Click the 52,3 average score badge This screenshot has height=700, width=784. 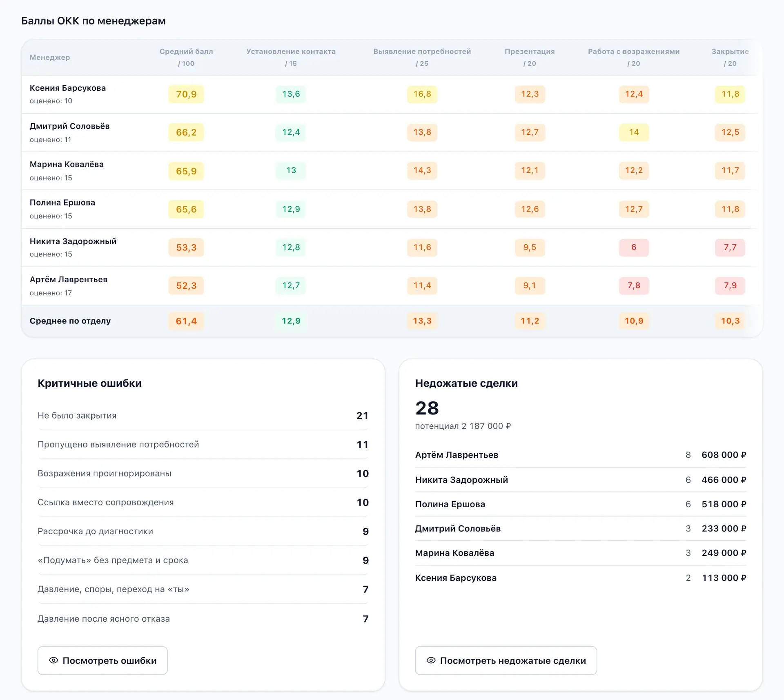pyautogui.click(x=186, y=285)
